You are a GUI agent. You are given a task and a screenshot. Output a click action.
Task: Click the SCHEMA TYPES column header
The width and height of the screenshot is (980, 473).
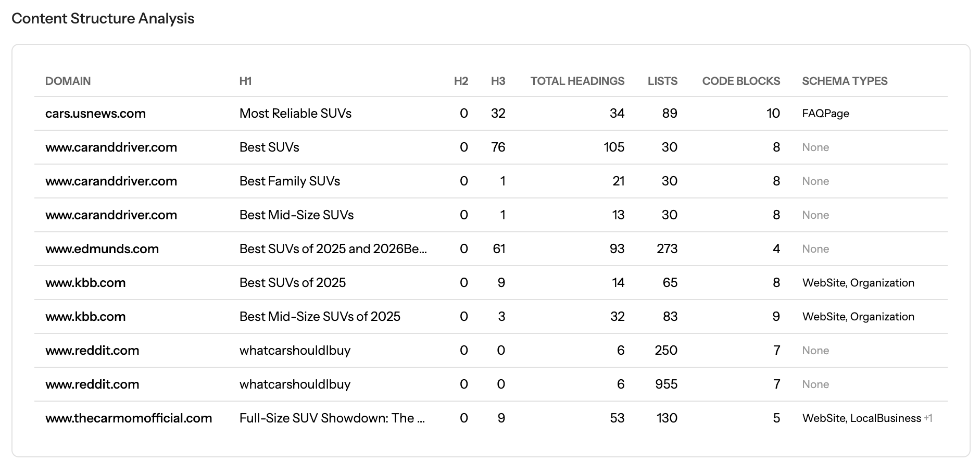844,81
